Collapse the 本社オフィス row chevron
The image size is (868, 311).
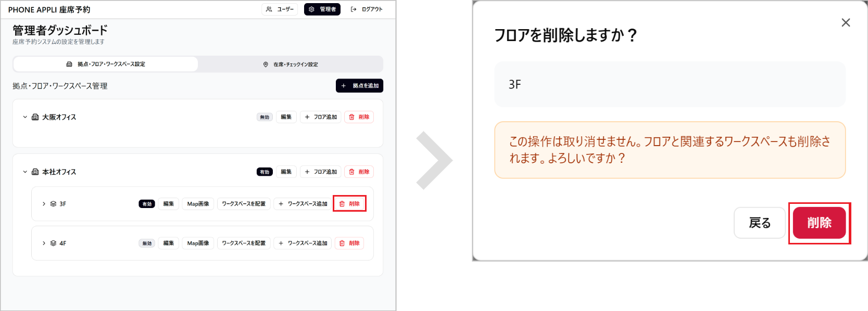[x=25, y=172]
